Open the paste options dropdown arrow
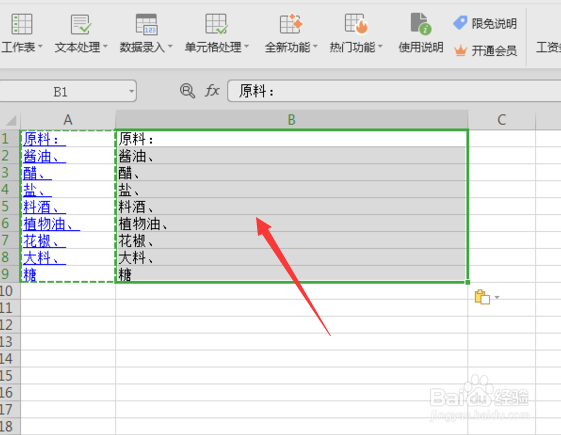This screenshot has height=435, width=561. [x=497, y=298]
